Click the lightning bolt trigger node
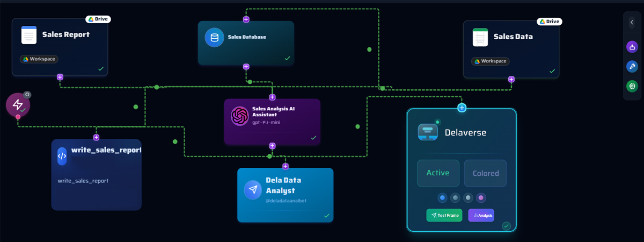 18,104
